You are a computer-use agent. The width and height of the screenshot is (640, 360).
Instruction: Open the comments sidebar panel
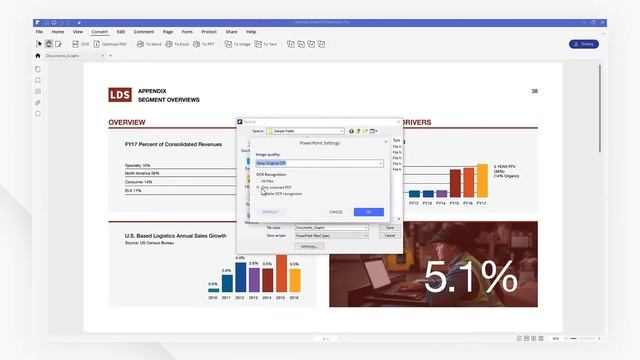coord(38,91)
